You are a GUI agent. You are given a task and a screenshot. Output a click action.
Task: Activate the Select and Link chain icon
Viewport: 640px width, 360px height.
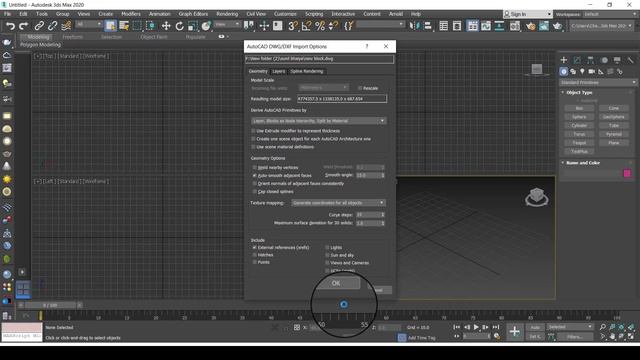point(39,26)
